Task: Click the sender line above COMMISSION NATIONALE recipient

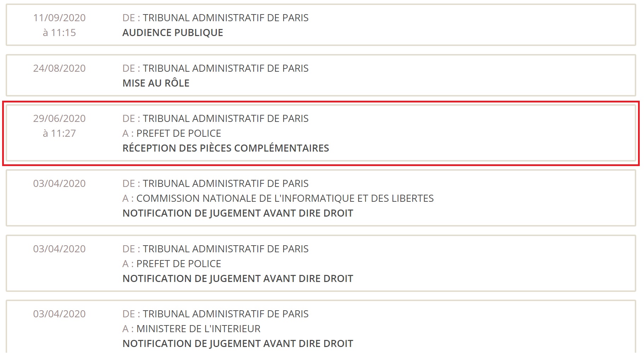Action: 215,183
